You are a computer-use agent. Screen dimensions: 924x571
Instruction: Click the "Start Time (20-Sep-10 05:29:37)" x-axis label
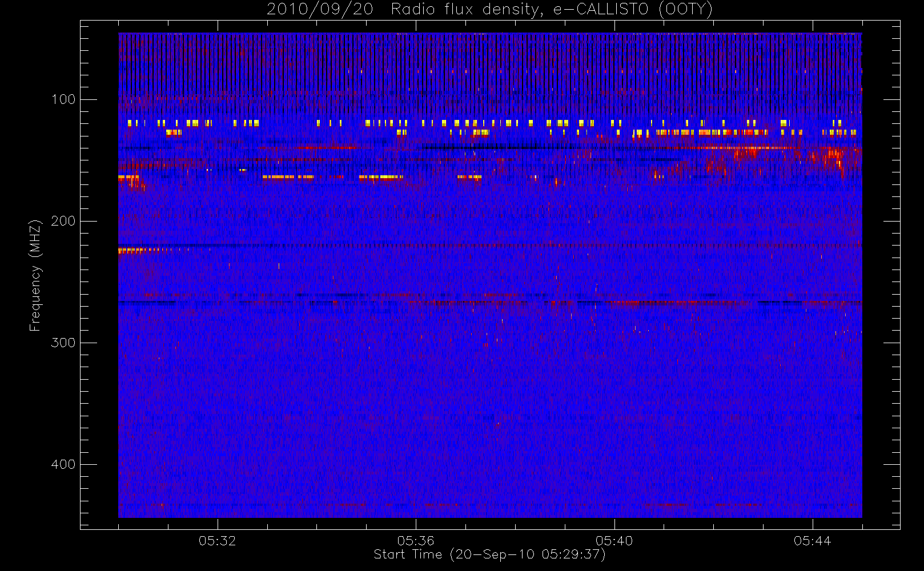coord(489,554)
